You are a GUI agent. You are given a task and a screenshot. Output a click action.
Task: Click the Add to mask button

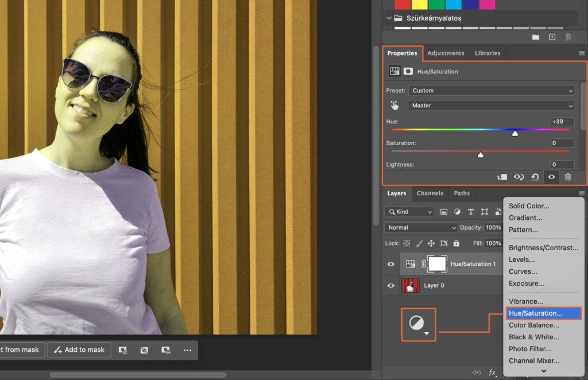[x=79, y=350]
